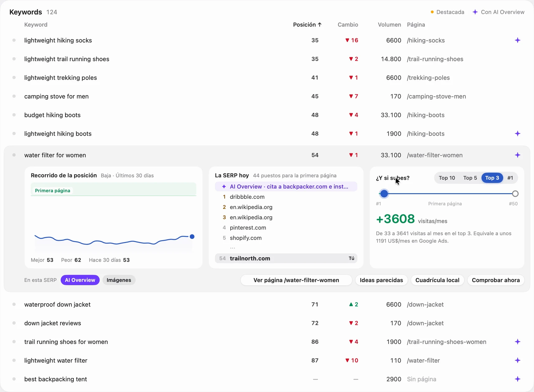Toggle featured dot for lightweight hiking socks
The height and width of the screenshot is (392, 534).
(14, 40)
